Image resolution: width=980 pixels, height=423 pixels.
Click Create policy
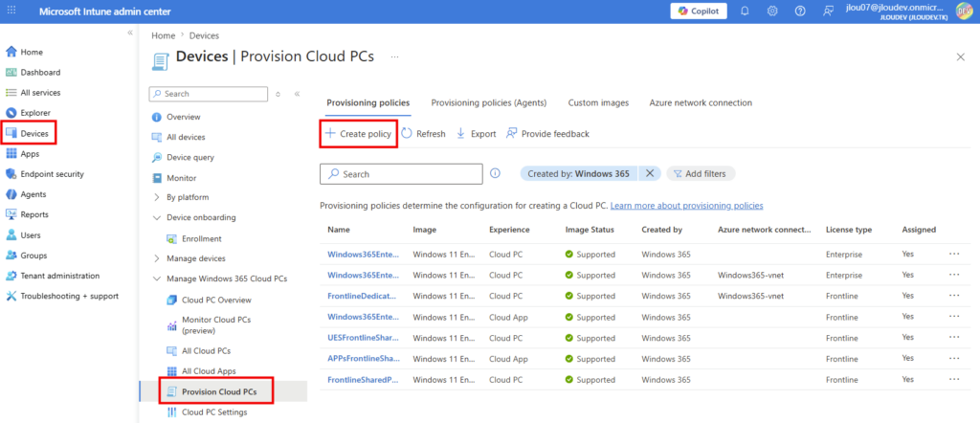(x=359, y=134)
